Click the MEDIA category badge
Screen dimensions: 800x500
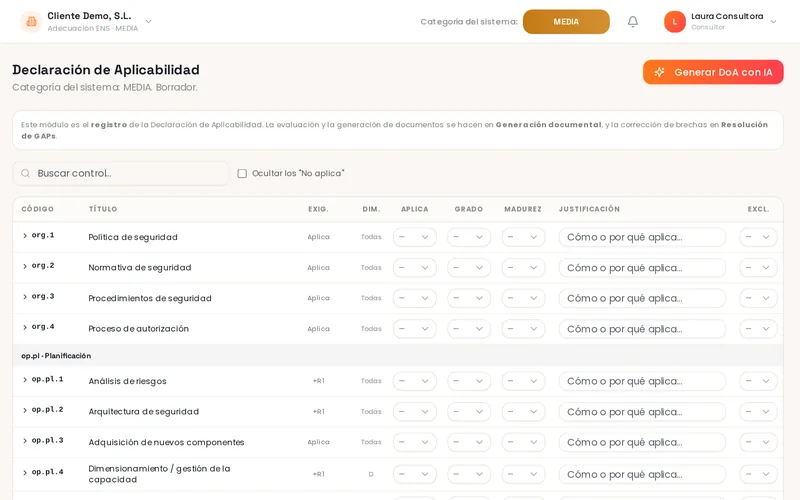(566, 21)
